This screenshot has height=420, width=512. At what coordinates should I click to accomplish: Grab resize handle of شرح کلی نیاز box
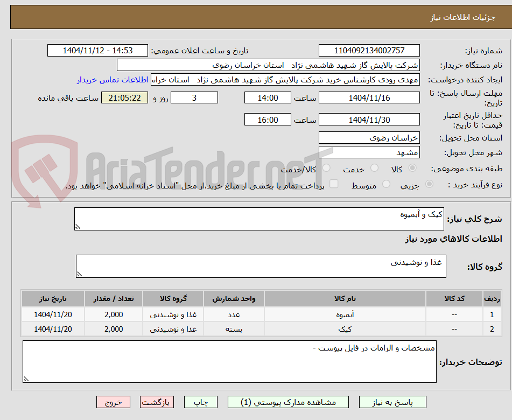click(x=78, y=227)
